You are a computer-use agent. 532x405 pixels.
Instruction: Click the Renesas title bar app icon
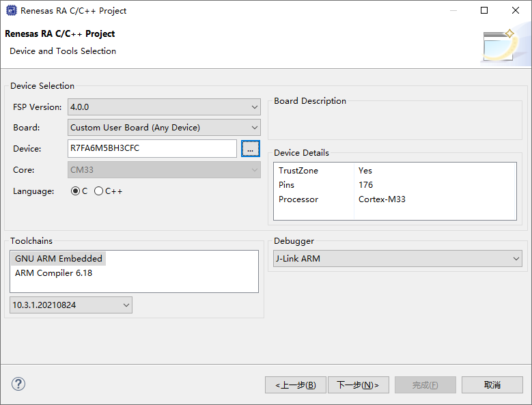coord(10,10)
